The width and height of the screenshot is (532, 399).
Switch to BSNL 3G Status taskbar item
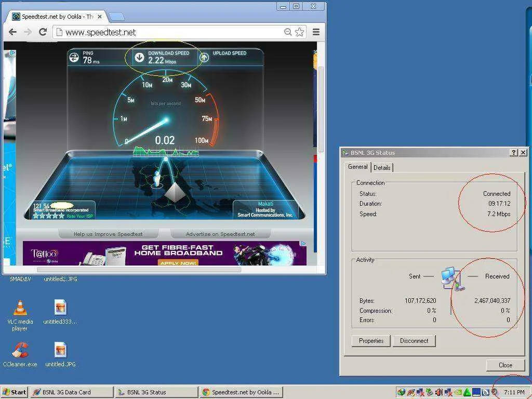(156, 392)
